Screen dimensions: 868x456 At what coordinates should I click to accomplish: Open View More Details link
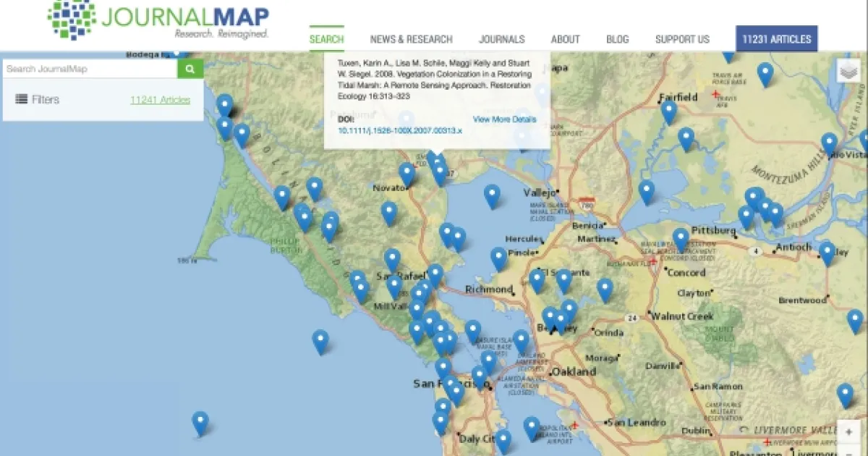tap(504, 119)
